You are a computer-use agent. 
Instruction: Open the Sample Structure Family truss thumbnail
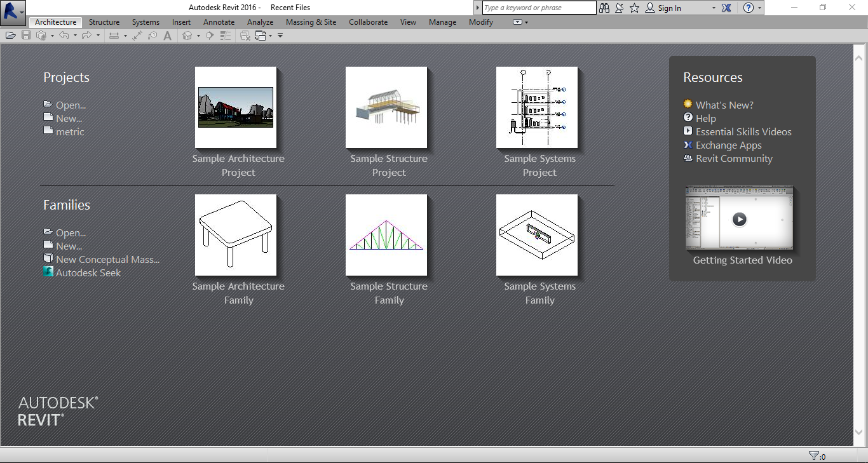386,235
